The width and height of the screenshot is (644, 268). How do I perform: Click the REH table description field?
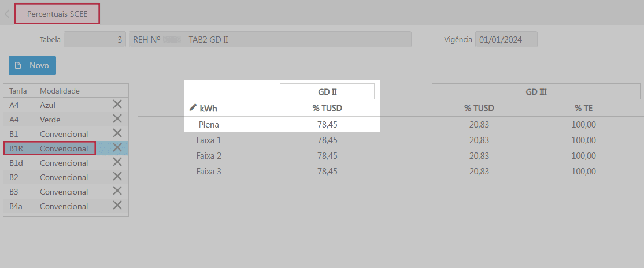coord(270,40)
